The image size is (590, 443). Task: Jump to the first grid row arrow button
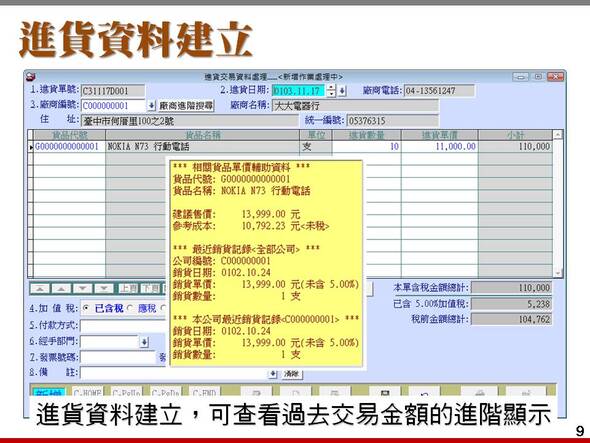click(40, 289)
